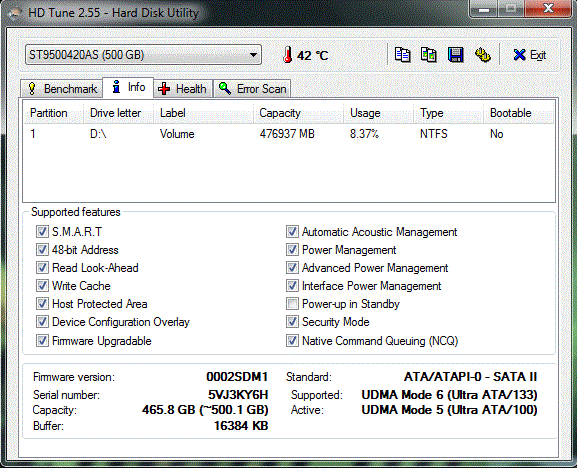Click the blue floppy disk save icon
This screenshot has width=577, height=468.
coord(456,55)
